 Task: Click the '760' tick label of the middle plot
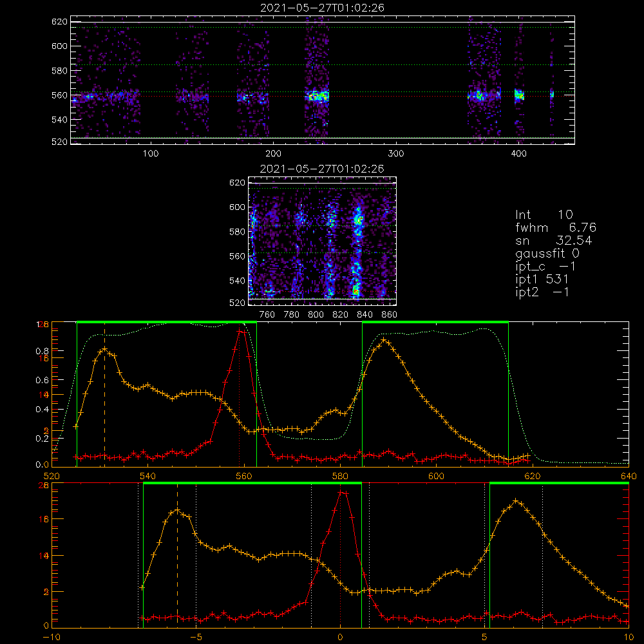click(267, 315)
